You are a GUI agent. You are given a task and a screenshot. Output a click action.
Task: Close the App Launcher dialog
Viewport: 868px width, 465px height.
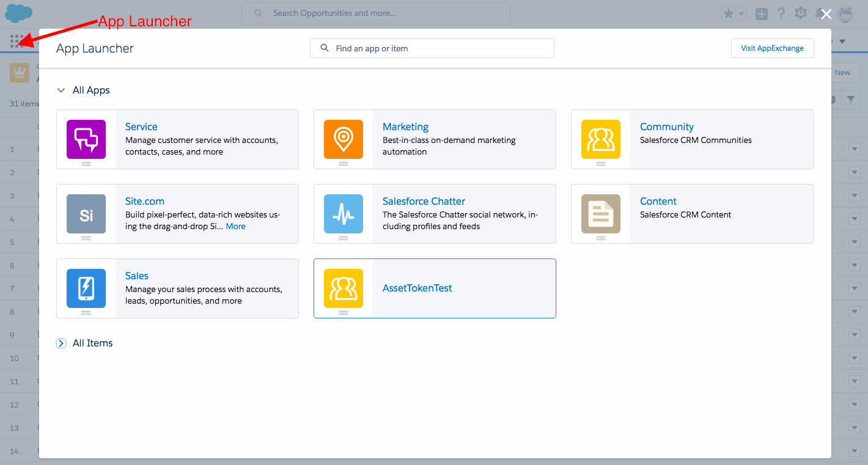[826, 14]
